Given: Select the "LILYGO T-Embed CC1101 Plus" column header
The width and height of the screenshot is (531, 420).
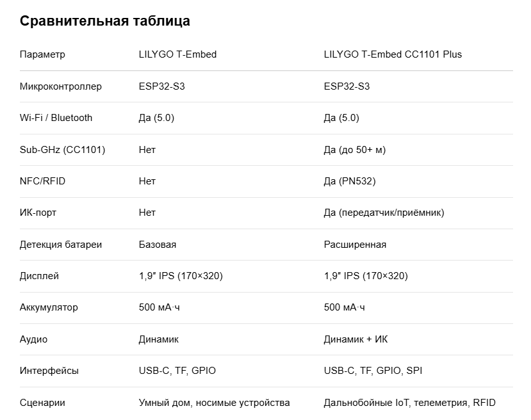Looking at the screenshot, I should (393, 54).
